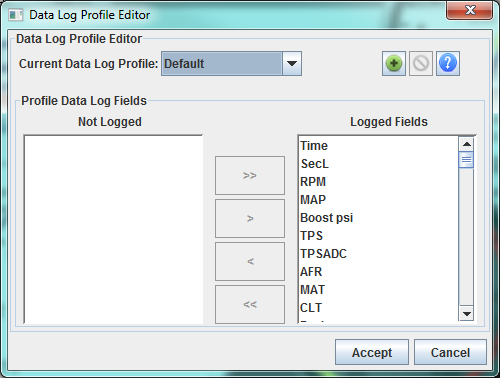
Task: Click the Logged Fields scrollbar thumb
Action: [x=466, y=160]
